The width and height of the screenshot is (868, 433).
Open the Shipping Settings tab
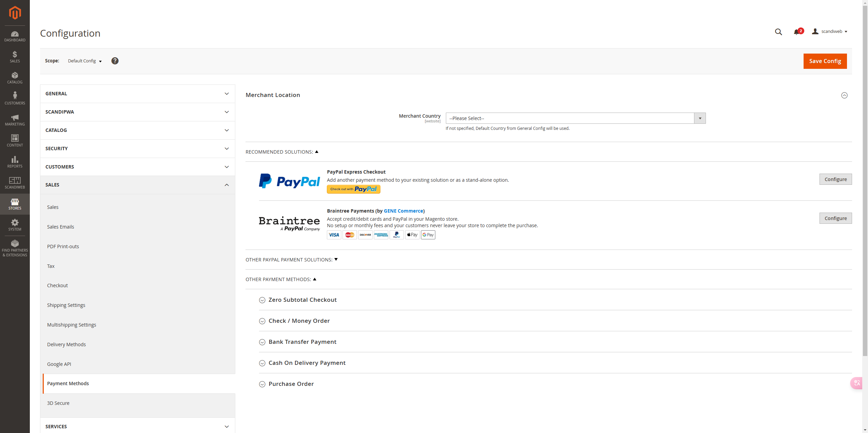click(x=66, y=305)
